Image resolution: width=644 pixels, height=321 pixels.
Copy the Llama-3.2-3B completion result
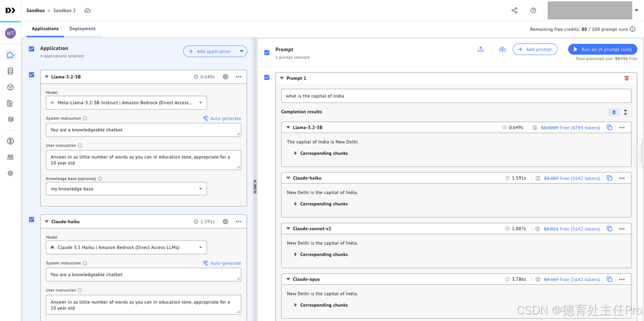pos(609,127)
